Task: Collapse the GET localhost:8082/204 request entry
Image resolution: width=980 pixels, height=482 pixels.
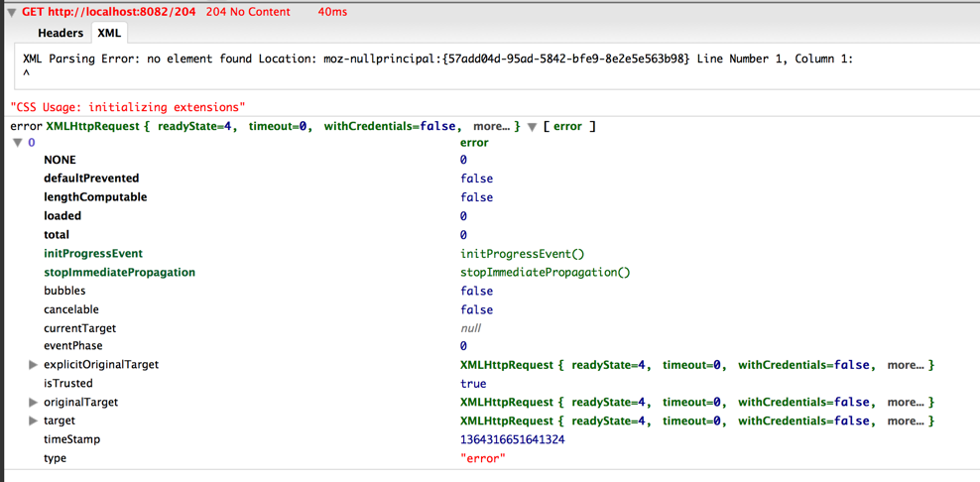Action: 12,13
